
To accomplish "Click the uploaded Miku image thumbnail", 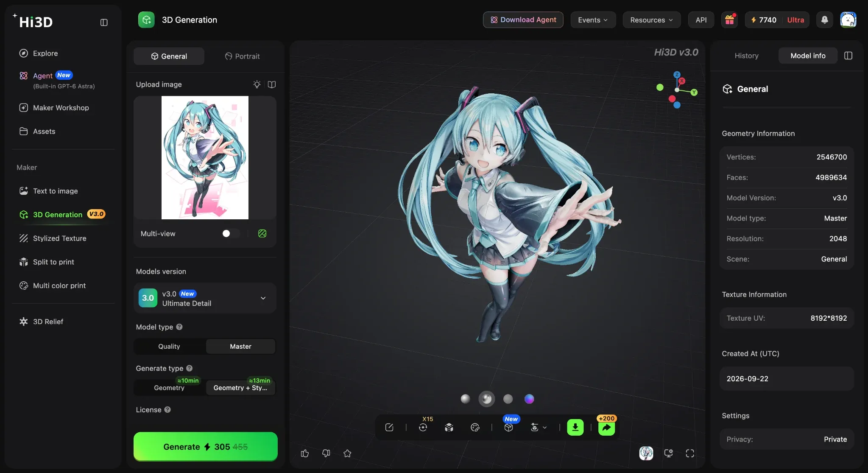I will coord(205,157).
